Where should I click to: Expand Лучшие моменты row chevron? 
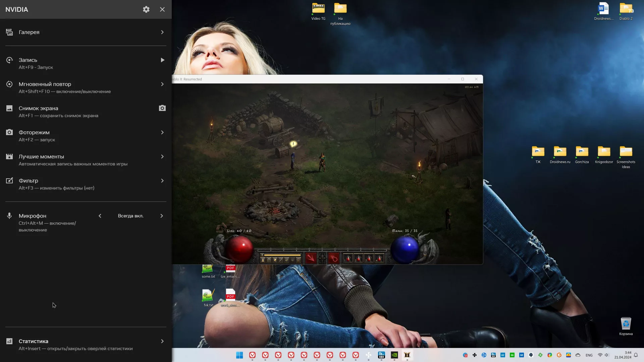click(162, 157)
